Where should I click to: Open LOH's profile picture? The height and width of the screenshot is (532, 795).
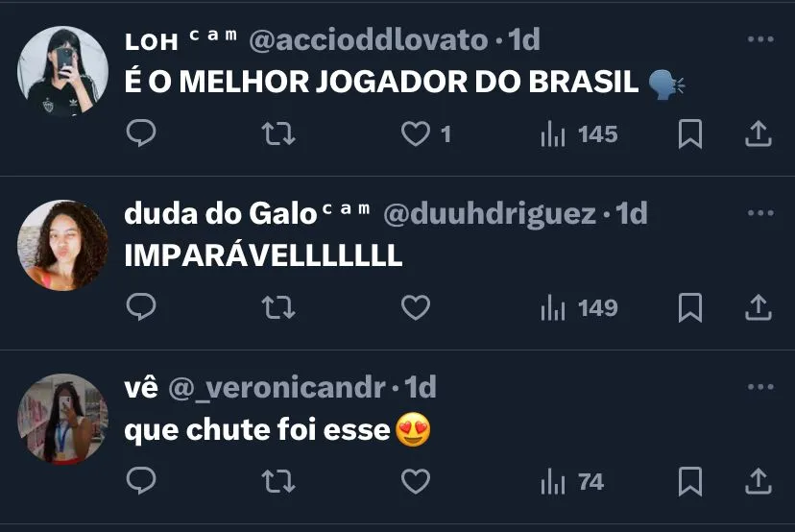(x=62, y=71)
